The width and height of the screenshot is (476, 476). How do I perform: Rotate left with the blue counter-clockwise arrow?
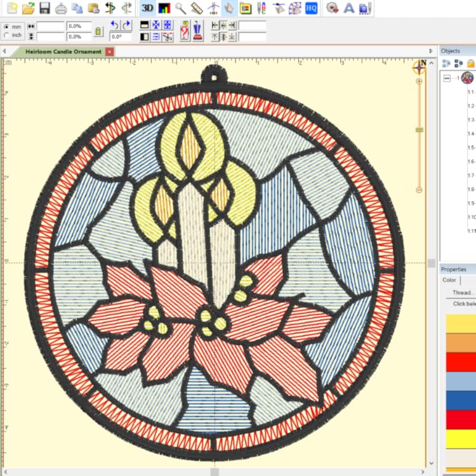click(x=115, y=25)
